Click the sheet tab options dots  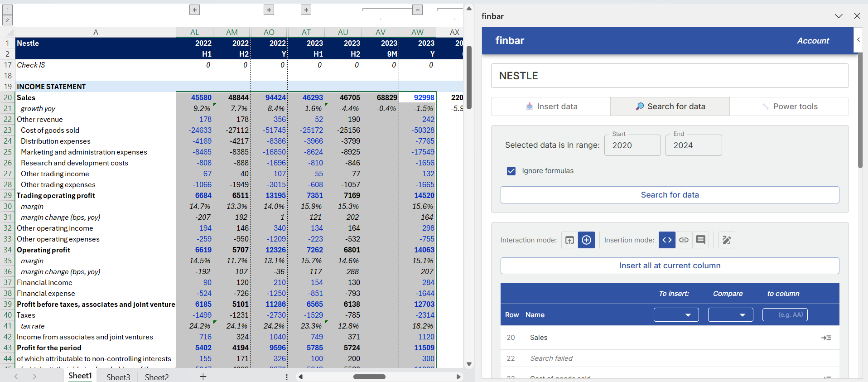pos(286,377)
